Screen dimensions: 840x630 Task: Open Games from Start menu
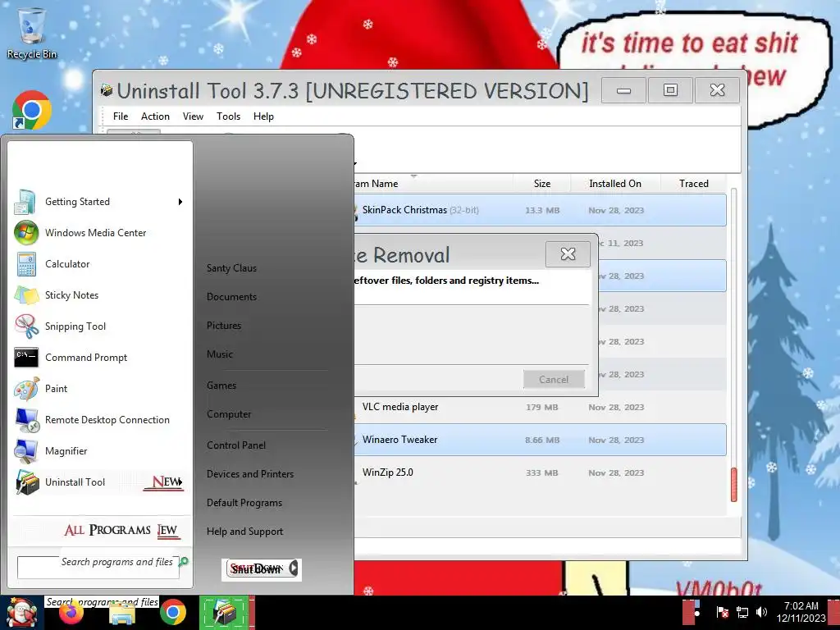coord(221,386)
